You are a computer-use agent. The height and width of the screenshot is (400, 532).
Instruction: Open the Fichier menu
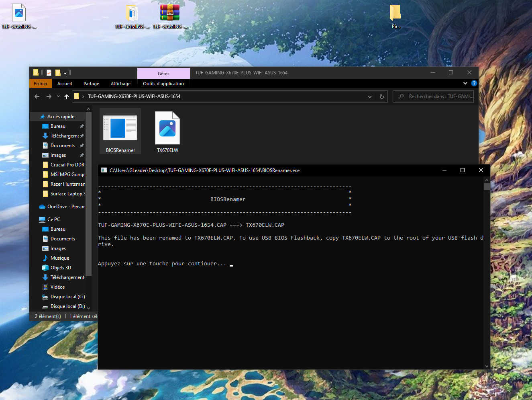click(x=40, y=83)
